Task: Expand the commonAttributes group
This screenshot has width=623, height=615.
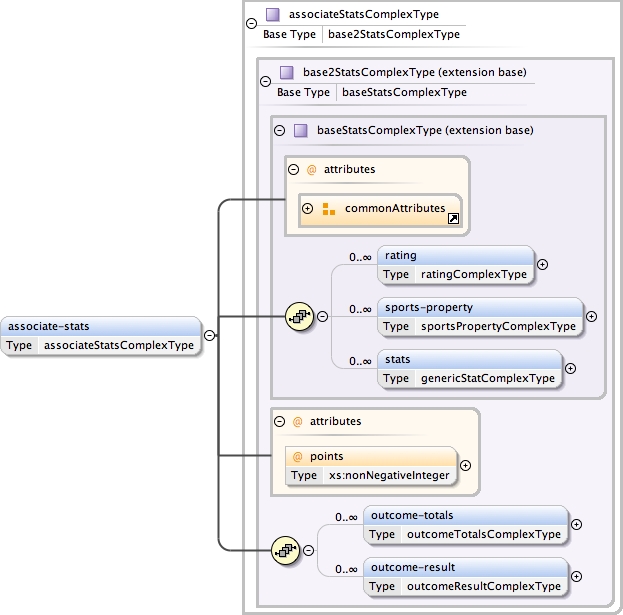Action: 308,209
